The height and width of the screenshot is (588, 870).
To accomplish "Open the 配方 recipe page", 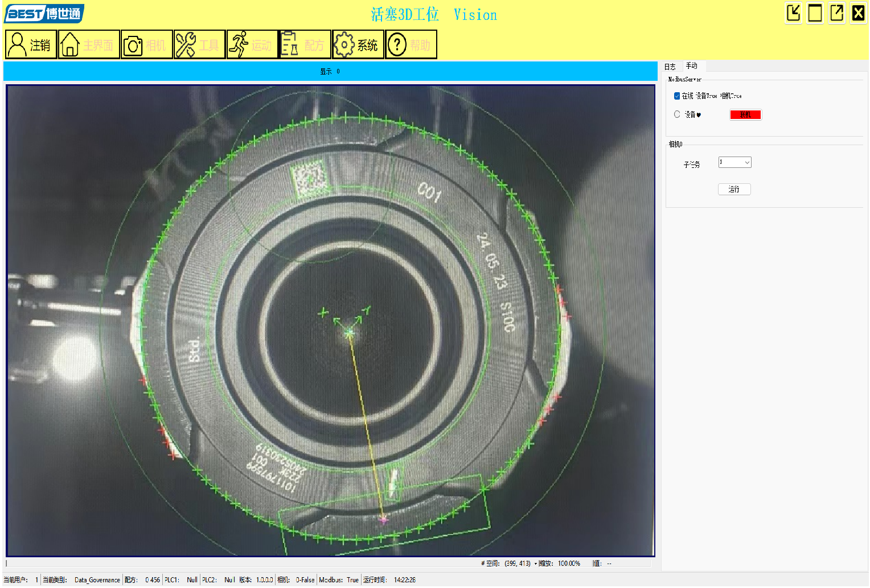I will [305, 44].
